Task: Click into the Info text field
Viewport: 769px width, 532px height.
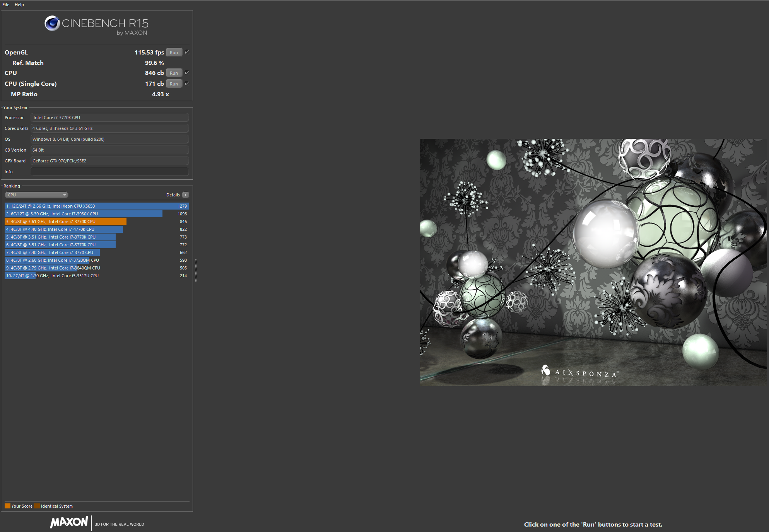Action: [x=109, y=172]
